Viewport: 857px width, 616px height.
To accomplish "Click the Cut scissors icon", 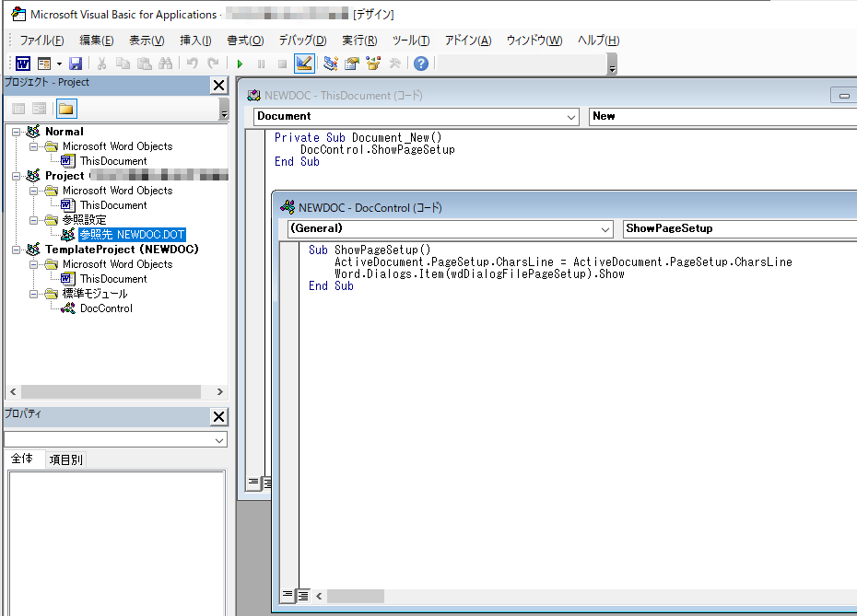I will 101,64.
